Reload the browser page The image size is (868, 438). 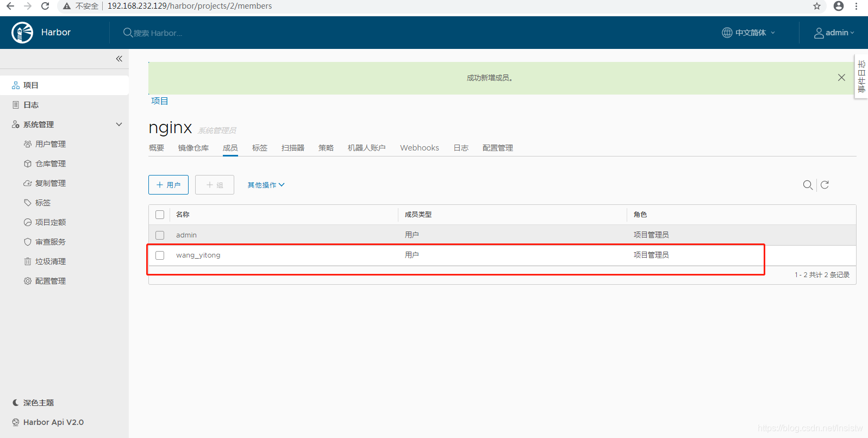pyautogui.click(x=45, y=6)
